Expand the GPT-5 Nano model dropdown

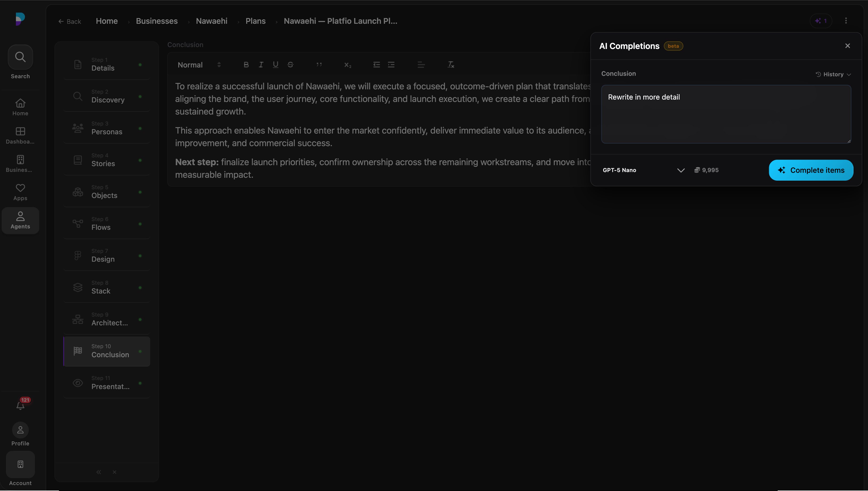[x=644, y=170]
